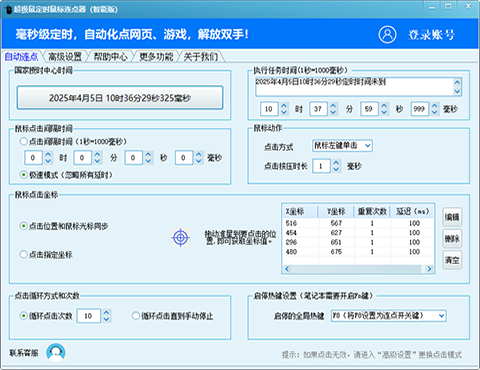Click the milliseconds field showing 999
The width and height of the screenshot is (480, 370).
420,109
